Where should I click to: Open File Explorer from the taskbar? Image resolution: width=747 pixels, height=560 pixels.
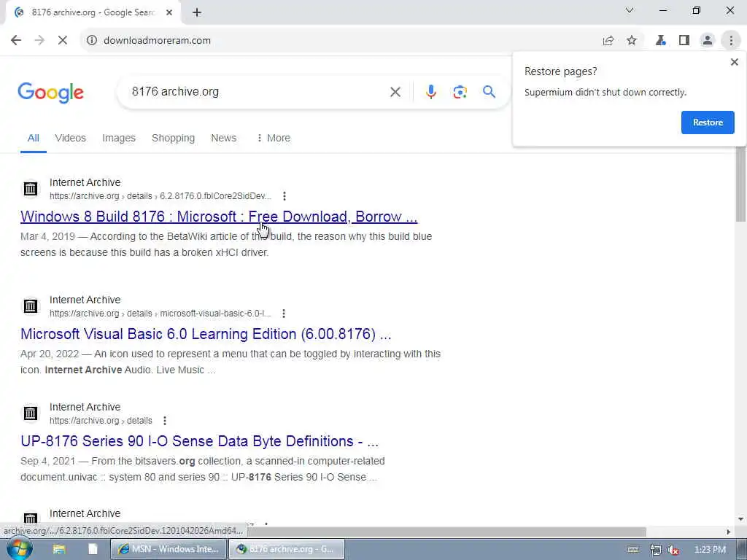coord(59,549)
